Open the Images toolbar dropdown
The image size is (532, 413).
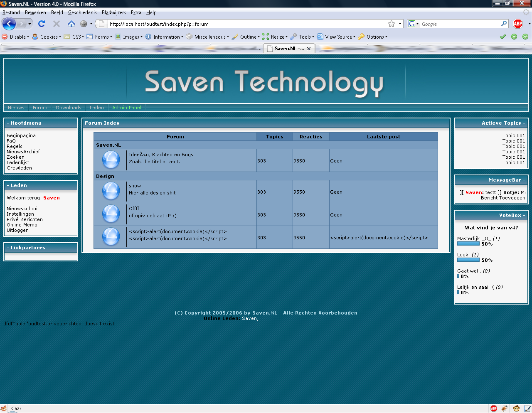[129, 37]
